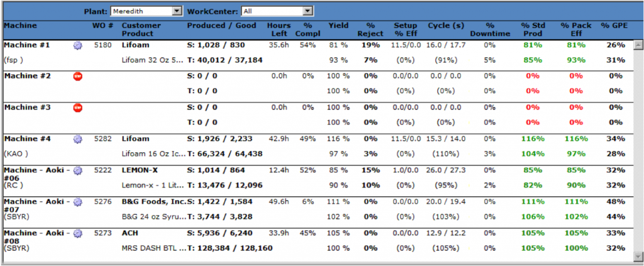
Task: Click work order number 5222
Action: click(x=103, y=170)
